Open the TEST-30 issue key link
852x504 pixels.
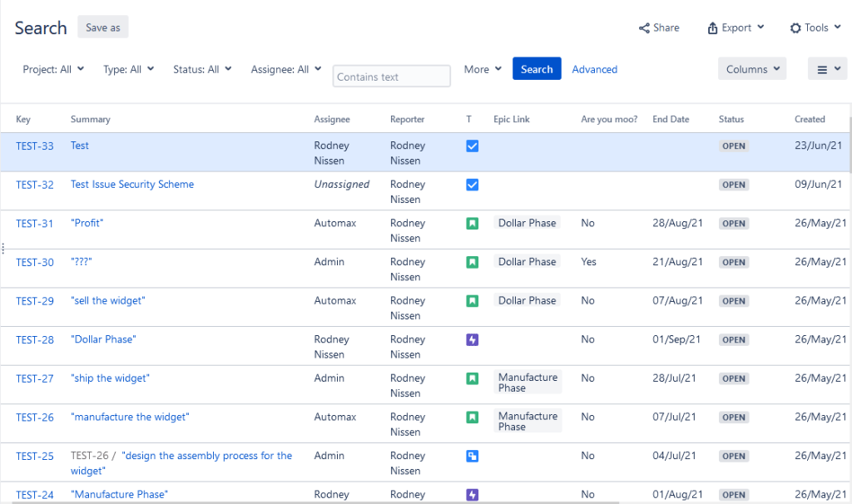tap(35, 263)
